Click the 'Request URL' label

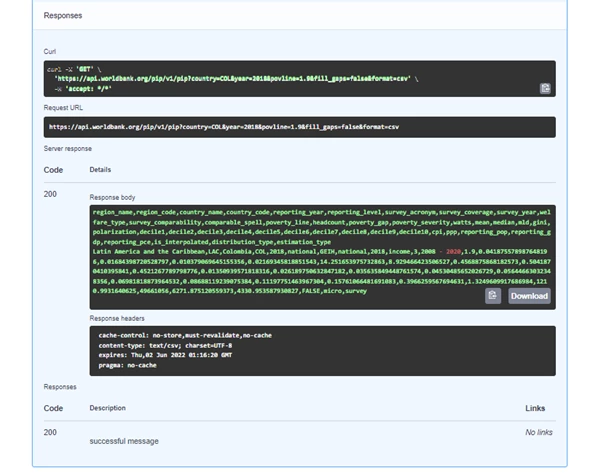[63, 108]
